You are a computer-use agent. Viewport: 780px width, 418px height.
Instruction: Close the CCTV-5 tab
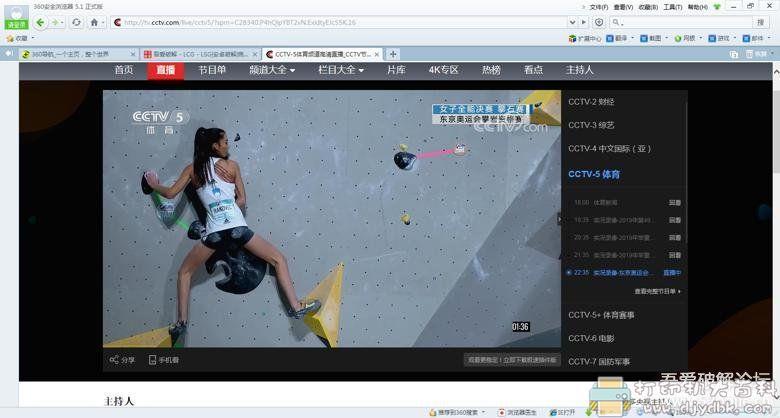(x=377, y=54)
